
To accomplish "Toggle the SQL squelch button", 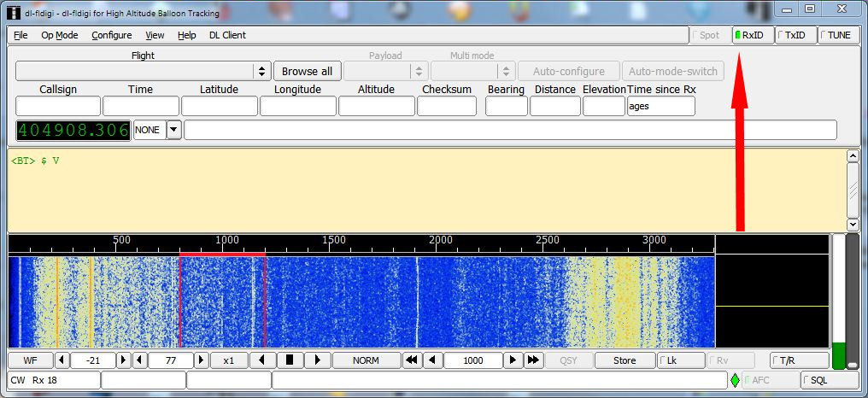I will (830, 380).
